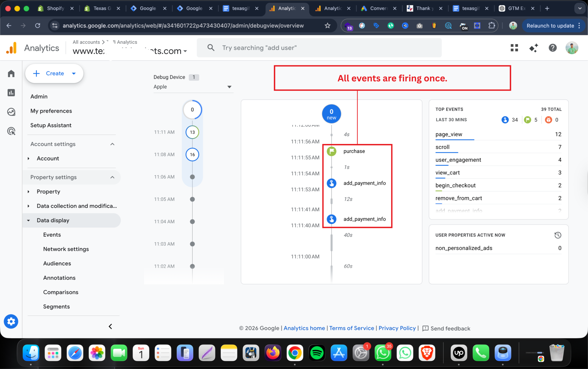Open the Home icon in left rail
The height and width of the screenshot is (369, 588).
coord(11,73)
